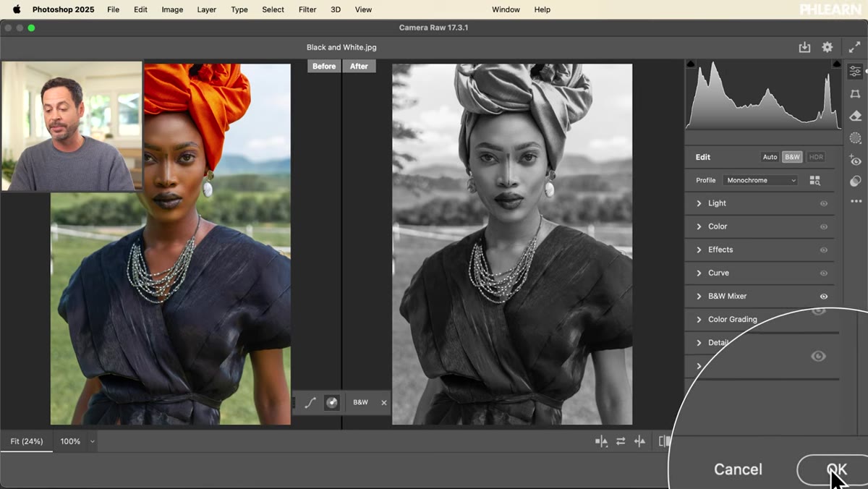This screenshot has width=868, height=489.
Task: Set zoom to 100%
Action: 70,441
